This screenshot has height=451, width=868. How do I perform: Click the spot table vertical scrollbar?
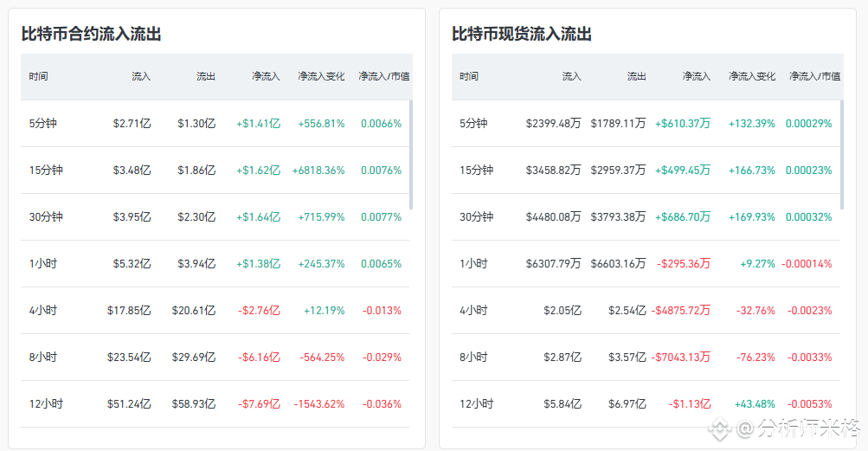click(x=841, y=155)
